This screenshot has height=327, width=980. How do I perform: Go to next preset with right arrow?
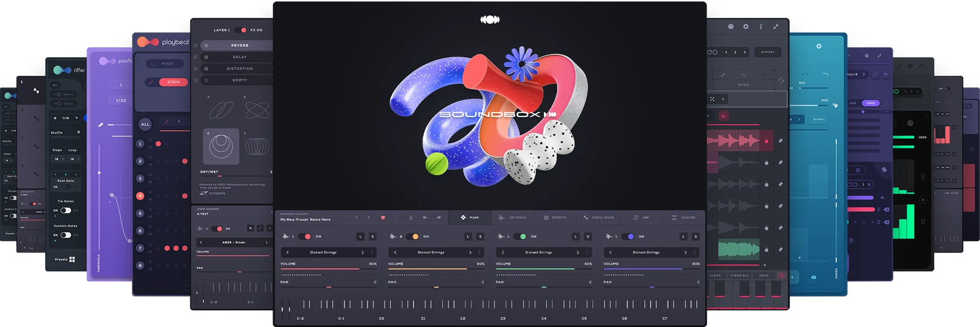coord(369,218)
